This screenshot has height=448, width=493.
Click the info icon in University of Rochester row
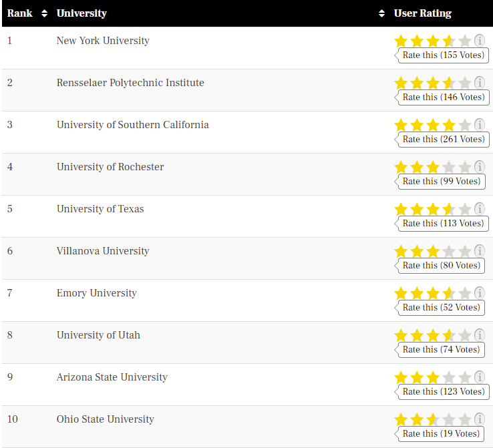coord(480,167)
